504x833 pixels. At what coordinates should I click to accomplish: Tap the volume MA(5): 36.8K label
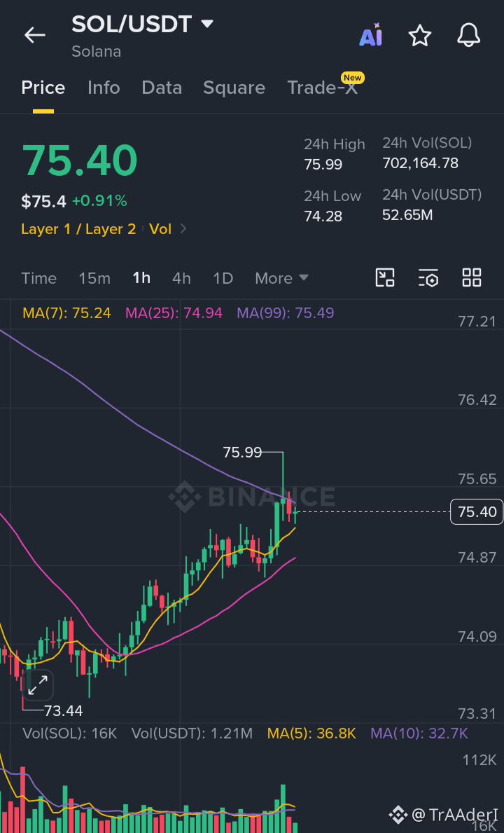[x=311, y=733]
